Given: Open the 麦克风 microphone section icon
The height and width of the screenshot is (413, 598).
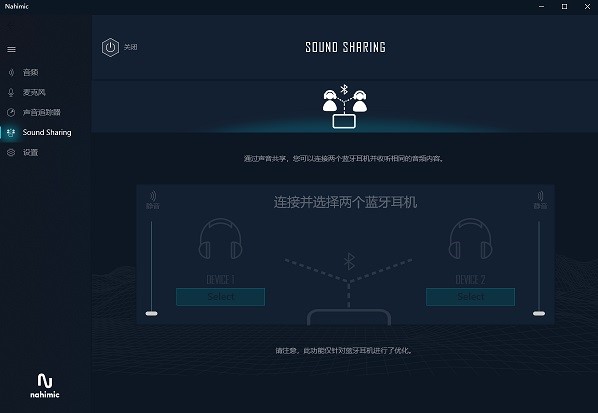Looking at the screenshot, I should 11,92.
